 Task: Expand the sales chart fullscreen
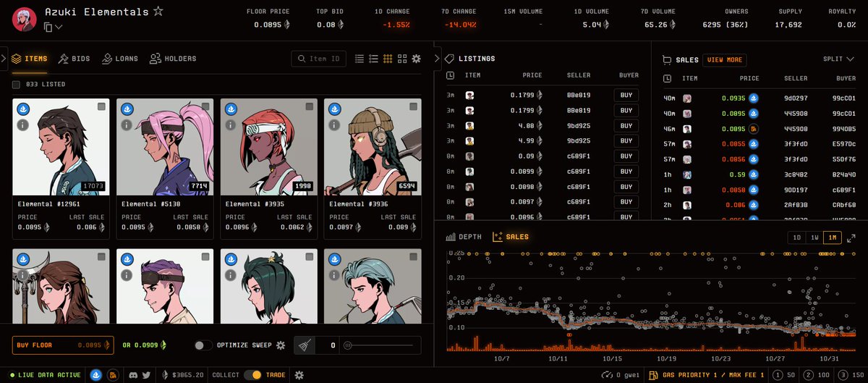tap(851, 237)
